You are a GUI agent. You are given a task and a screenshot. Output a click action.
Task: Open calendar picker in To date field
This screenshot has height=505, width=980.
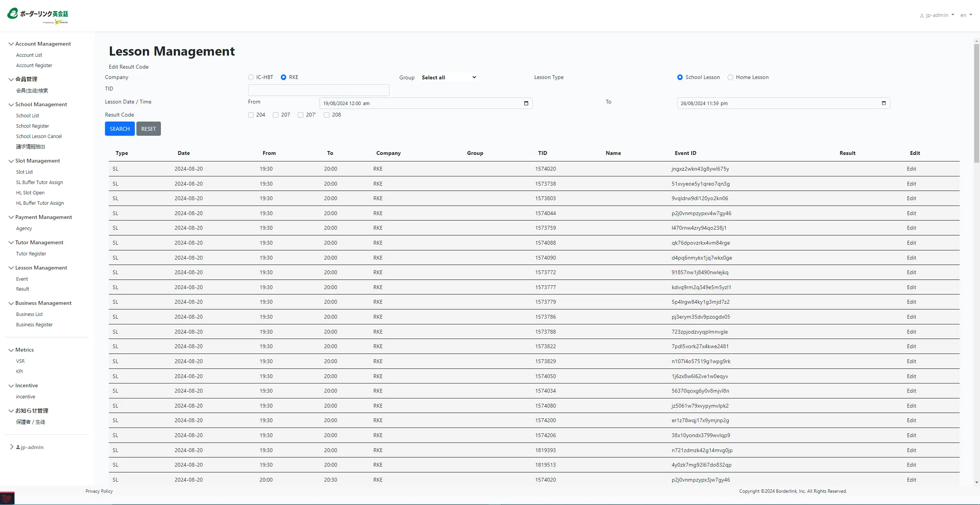(883, 103)
